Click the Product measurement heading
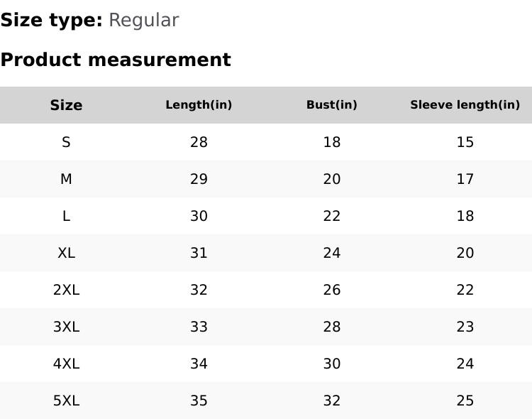 (x=116, y=60)
